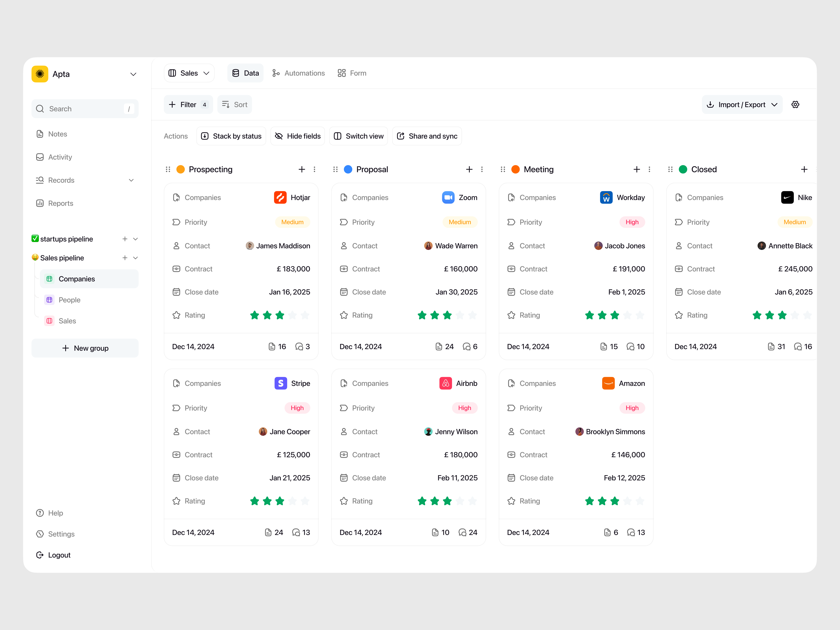Set the first rating star on the Nike card
The width and height of the screenshot is (840, 630).
click(757, 315)
